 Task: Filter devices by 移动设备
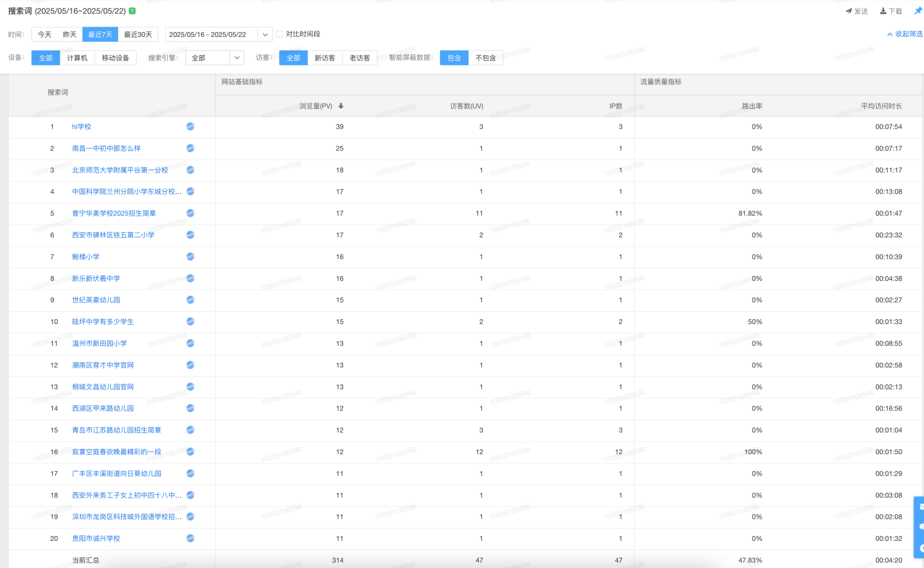115,58
